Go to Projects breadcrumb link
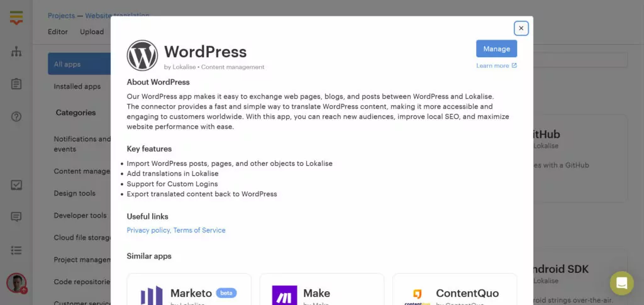Image resolution: width=644 pixels, height=305 pixels. [x=61, y=16]
